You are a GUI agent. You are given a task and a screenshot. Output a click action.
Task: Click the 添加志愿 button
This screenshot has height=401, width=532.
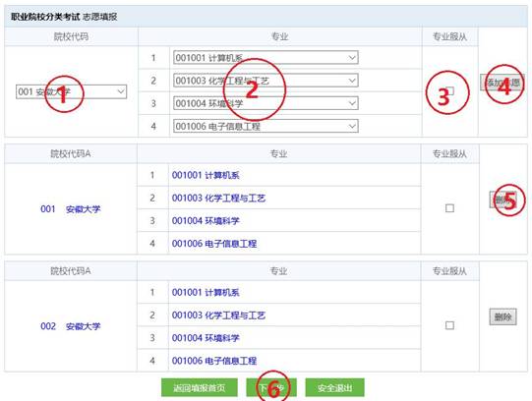(x=502, y=83)
